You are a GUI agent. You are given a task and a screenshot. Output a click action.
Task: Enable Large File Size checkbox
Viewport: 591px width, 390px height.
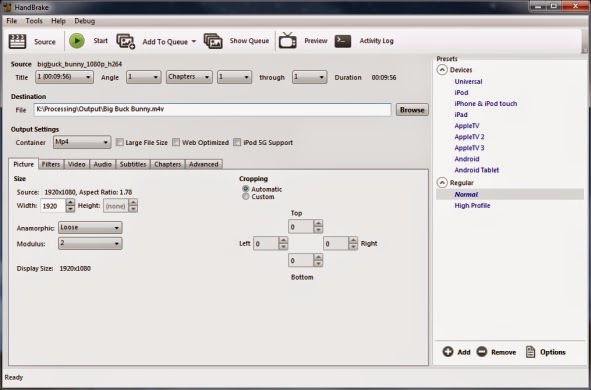click(x=120, y=142)
